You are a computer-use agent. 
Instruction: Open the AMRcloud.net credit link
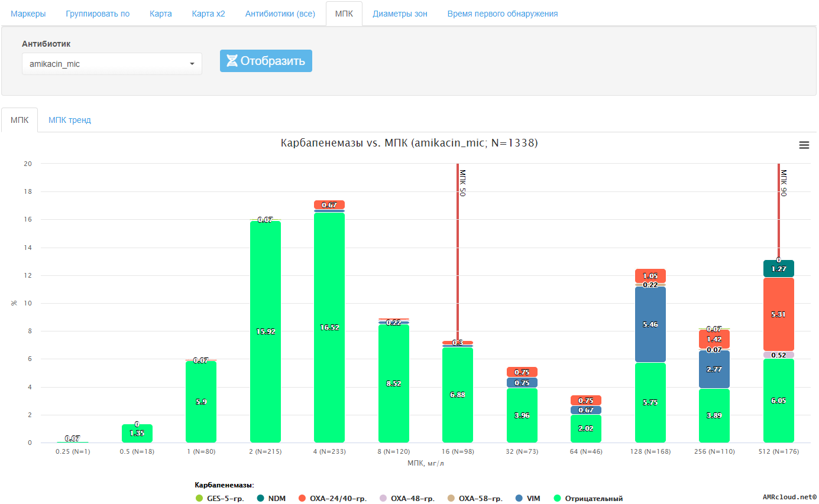click(789, 498)
